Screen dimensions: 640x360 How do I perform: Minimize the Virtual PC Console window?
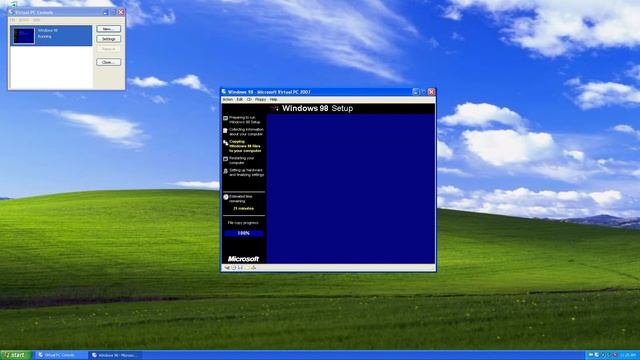tap(106, 12)
